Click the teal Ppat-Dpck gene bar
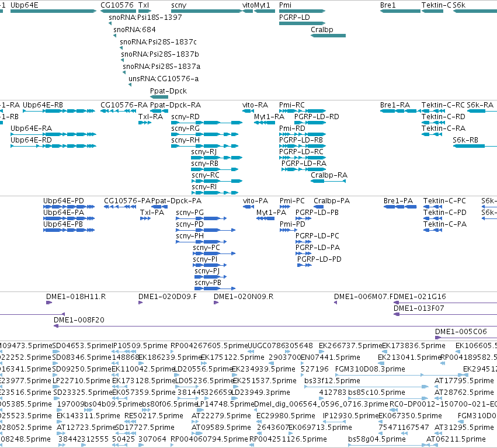Viewport: 497px width, 448px height. 159,97
